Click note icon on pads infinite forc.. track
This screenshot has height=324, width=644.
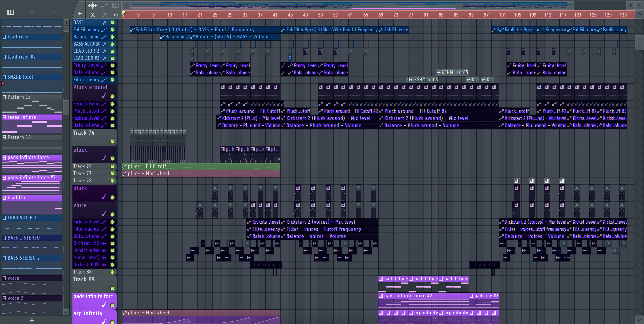pos(104,304)
